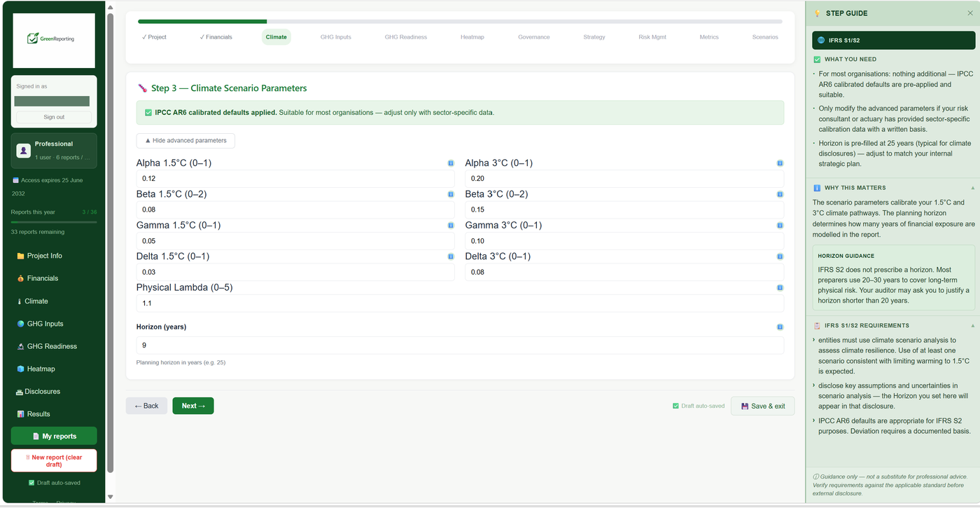980x508 pixels.
Task: Click the Professional plan card
Action: 54,151
